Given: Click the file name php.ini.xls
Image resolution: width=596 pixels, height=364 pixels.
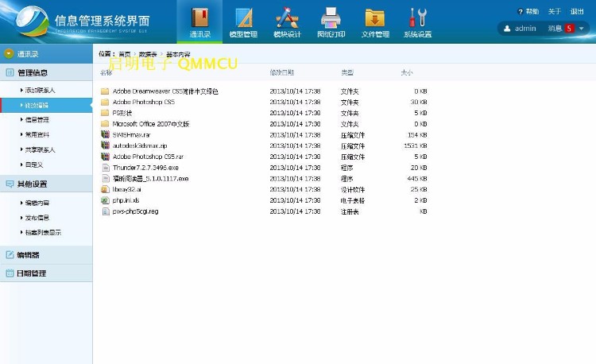Looking at the screenshot, I should 126,200.
